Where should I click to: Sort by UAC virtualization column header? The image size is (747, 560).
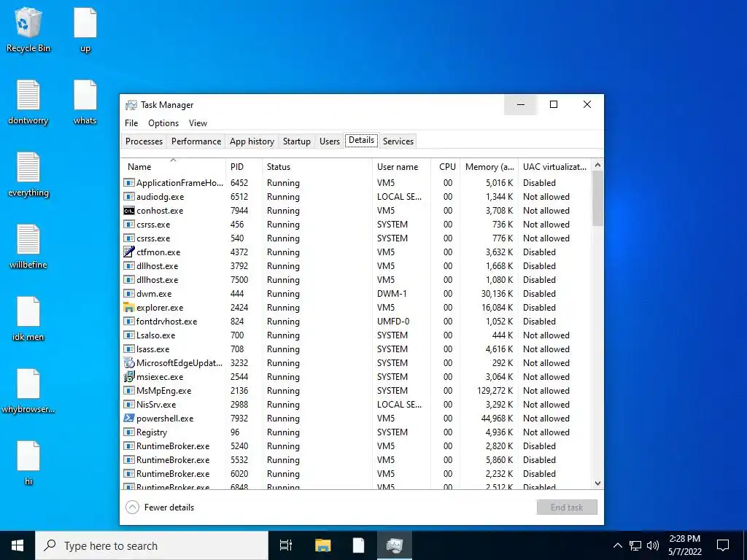tap(554, 167)
